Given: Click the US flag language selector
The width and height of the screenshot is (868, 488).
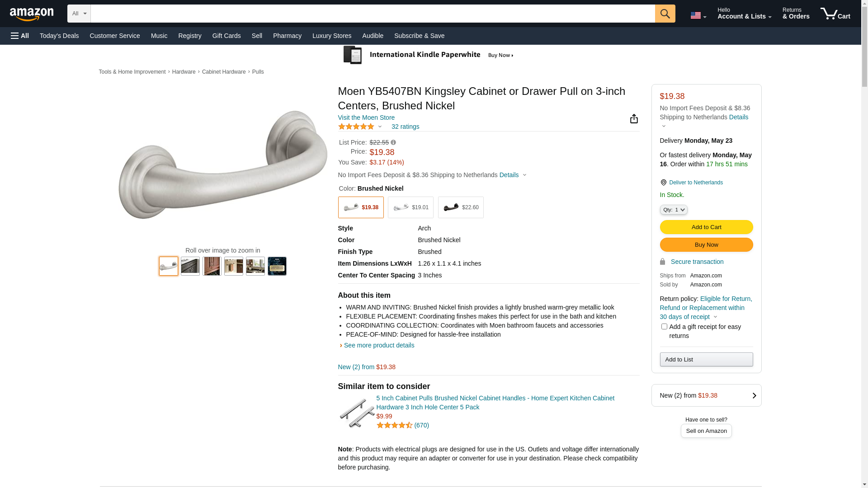Looking at the screenshot, I should point(698,15).
